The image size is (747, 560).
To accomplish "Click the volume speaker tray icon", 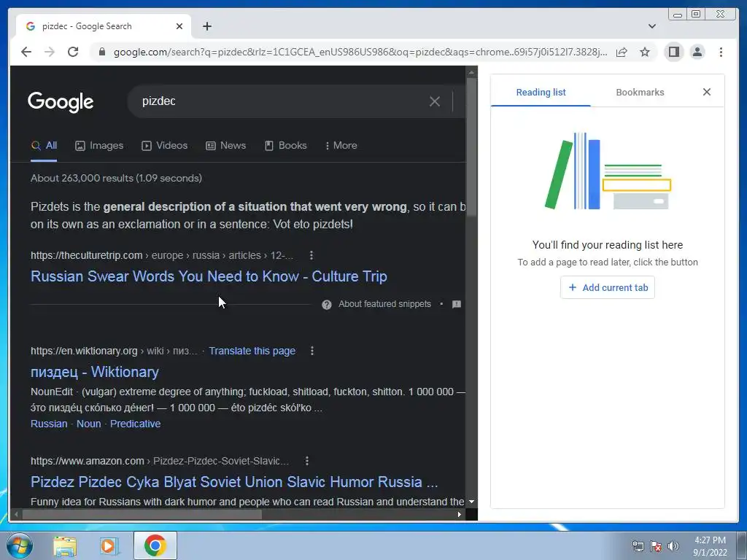I will [673, 546].
